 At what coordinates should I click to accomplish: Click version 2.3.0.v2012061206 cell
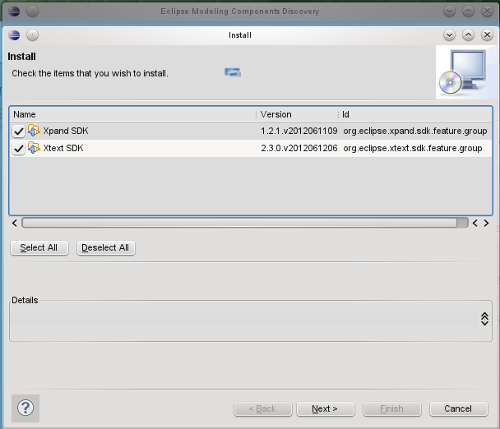pyautogui.click(x=299, y=148)
